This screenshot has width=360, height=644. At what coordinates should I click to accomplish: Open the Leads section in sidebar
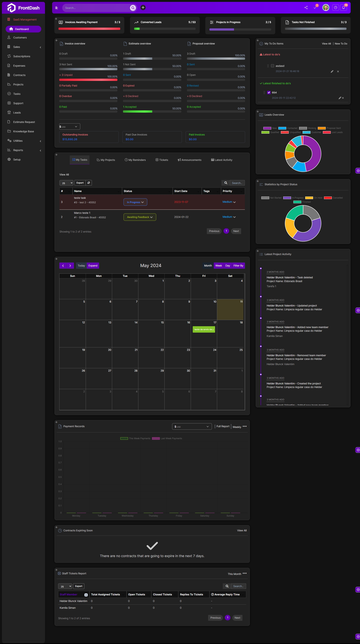click(x=17, y=112)
